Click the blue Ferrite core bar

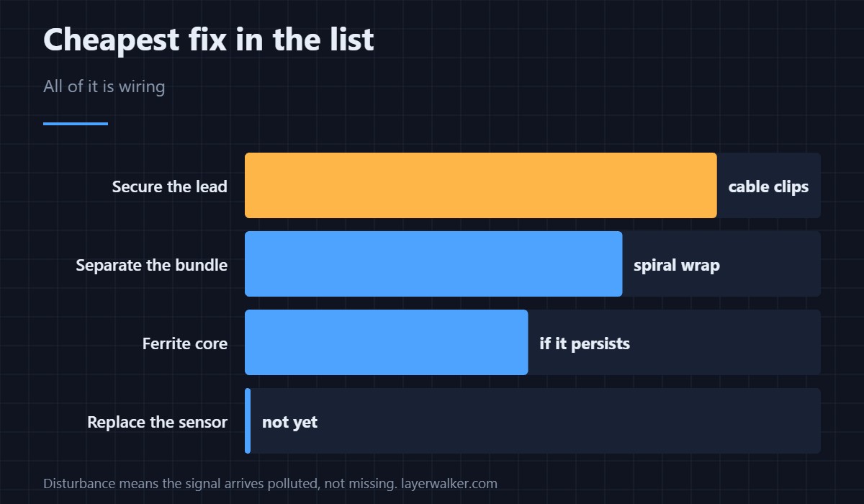coord(387,342)
